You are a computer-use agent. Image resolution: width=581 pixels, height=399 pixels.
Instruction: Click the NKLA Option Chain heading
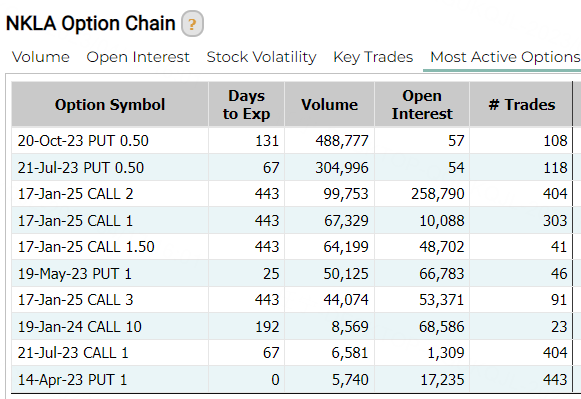(x=91, y=24)
